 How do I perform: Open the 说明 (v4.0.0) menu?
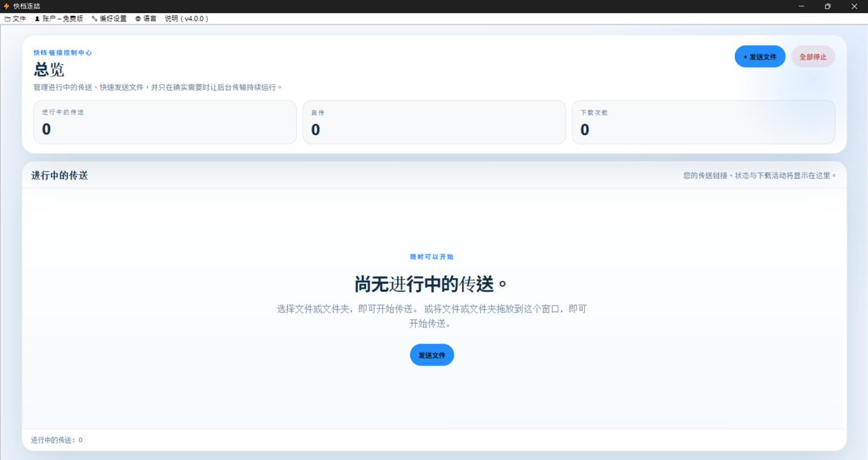pyautogui.click(x=186, y=19)
